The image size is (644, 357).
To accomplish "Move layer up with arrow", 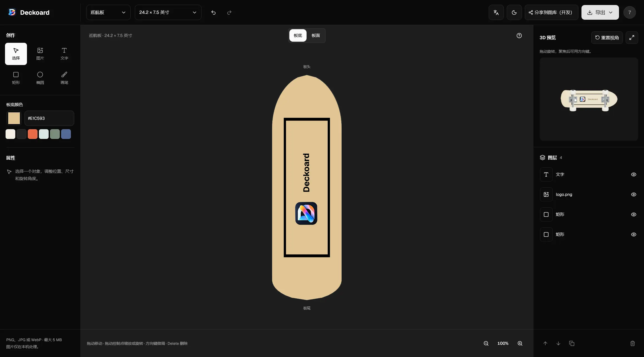I will point(545,343).
